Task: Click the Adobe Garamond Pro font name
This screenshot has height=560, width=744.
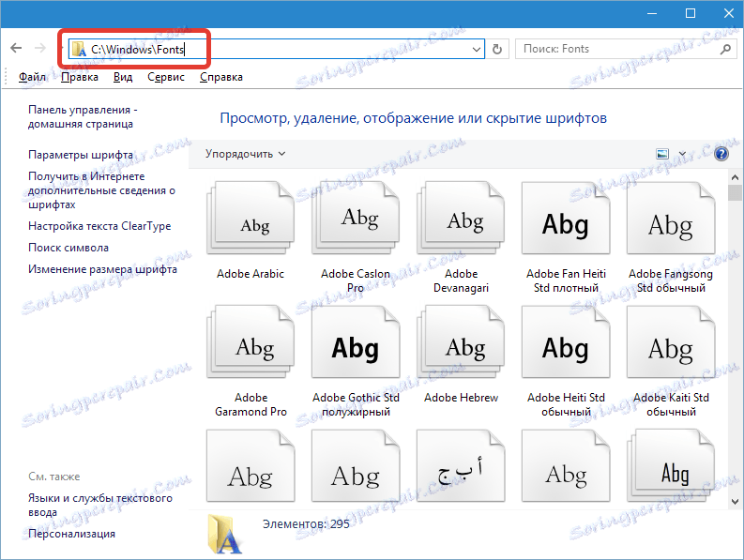Action: tap(251, 405)
